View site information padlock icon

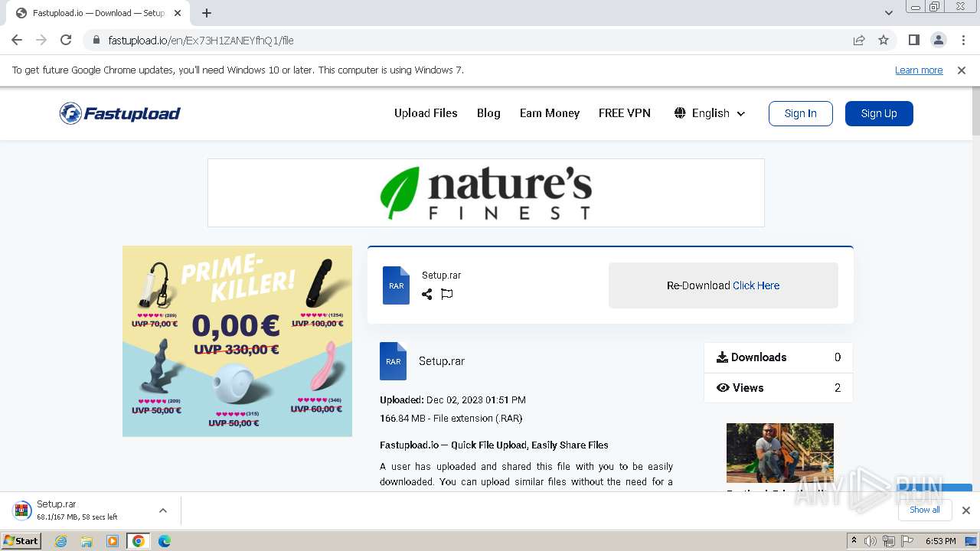[96, 41]
